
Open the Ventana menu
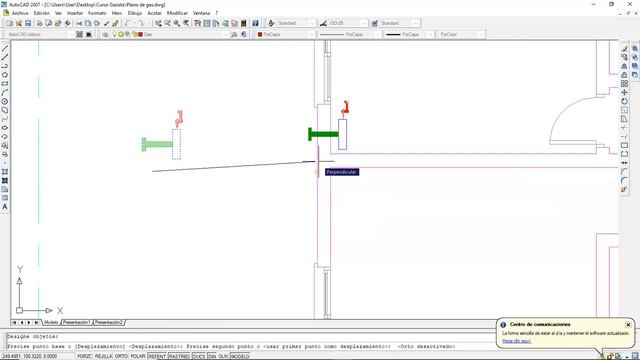[x=201, y=13]
